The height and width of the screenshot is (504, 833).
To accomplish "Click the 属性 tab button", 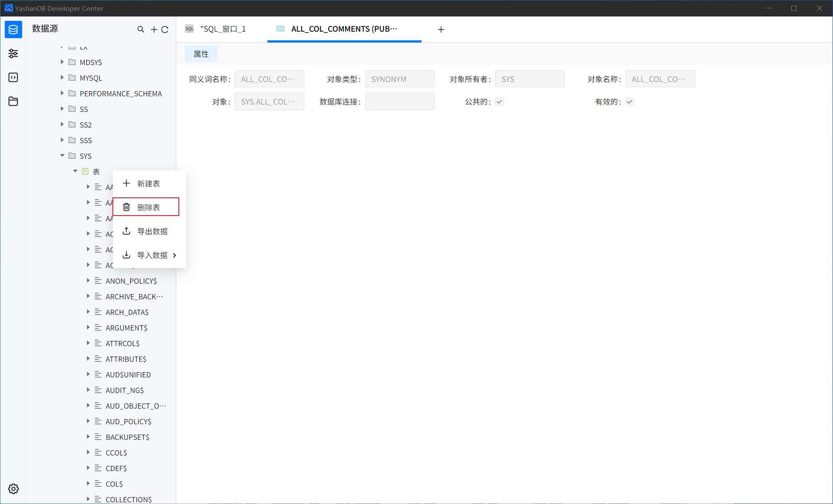I will click(201, 54).
